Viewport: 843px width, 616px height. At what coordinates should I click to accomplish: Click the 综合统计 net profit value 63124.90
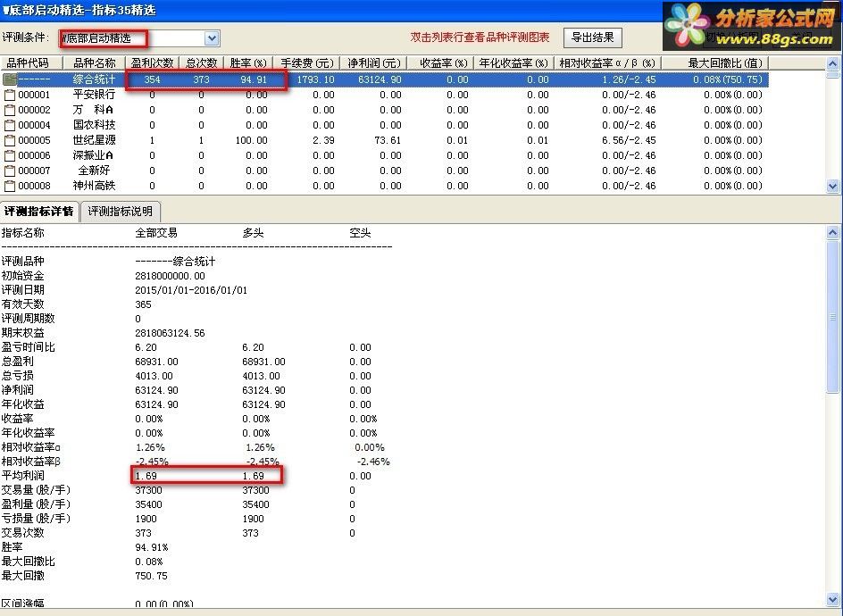click(x=380, y=79)
